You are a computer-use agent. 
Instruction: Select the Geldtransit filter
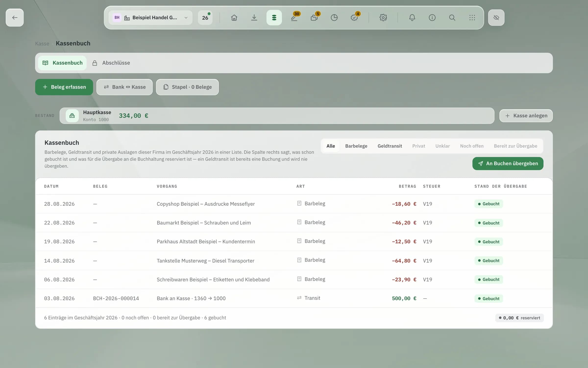click(390, 146)
